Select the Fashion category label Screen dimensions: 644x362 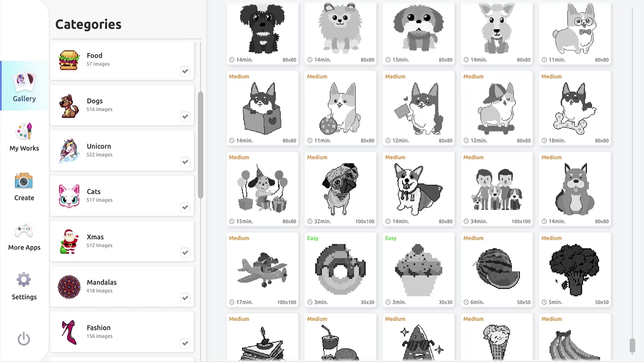point(99,327)
